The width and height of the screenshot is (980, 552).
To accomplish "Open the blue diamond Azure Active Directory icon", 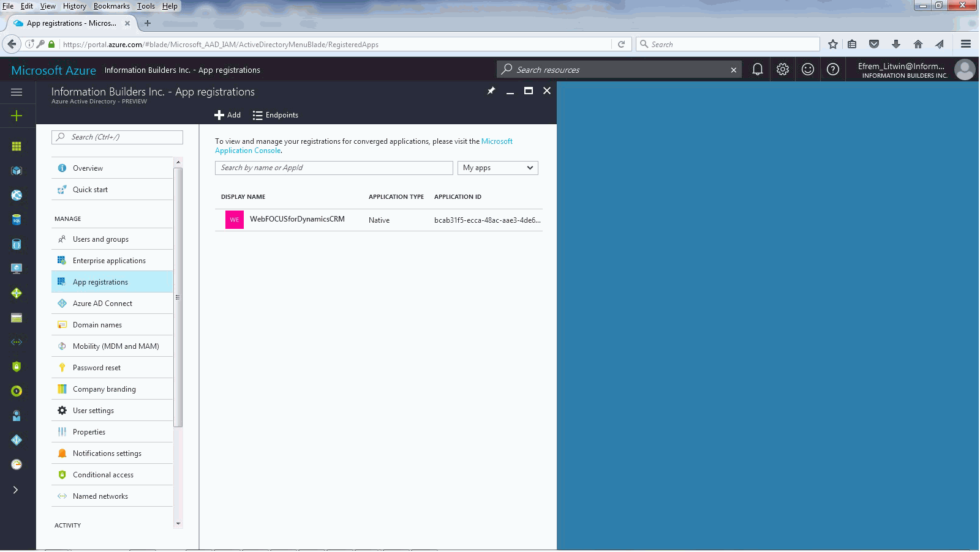I will tap(17, 440).
